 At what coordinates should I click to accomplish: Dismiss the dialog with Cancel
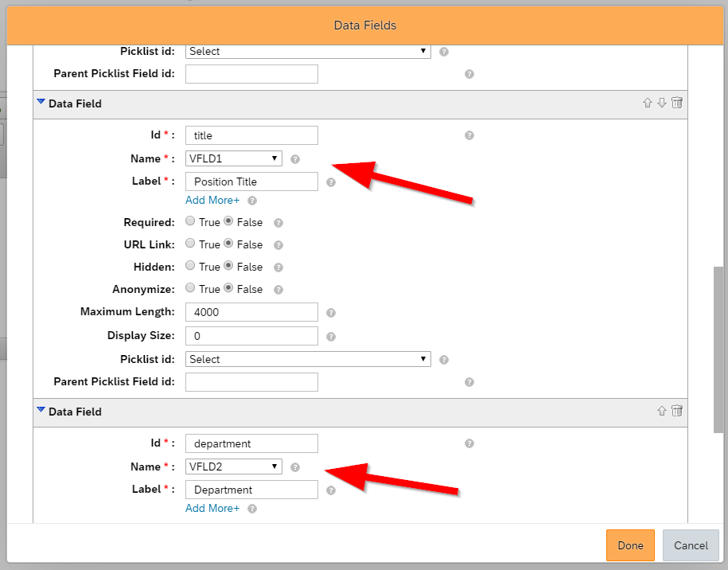click(x=691, y=545)
